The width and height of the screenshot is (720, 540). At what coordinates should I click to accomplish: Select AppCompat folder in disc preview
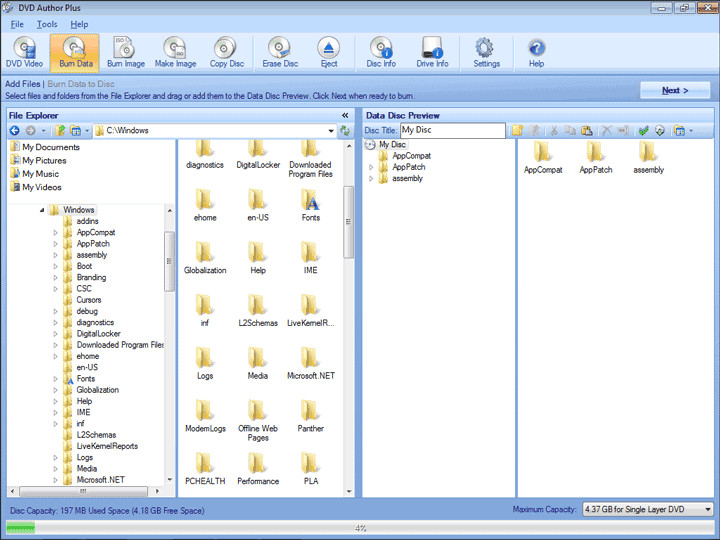543,157
